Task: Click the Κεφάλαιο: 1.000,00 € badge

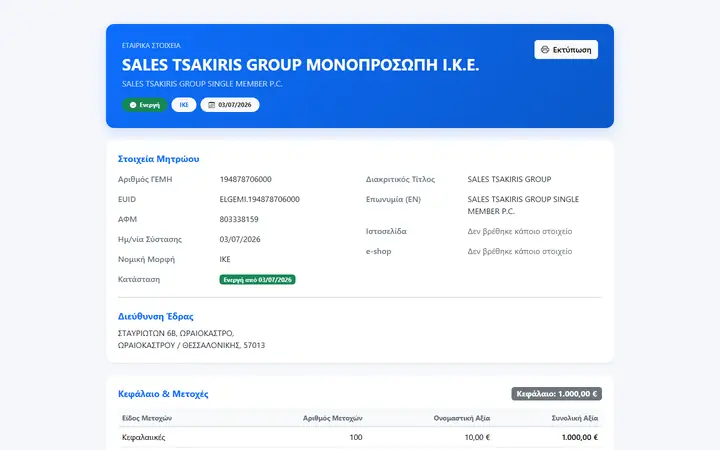Action: coord(557,394)
